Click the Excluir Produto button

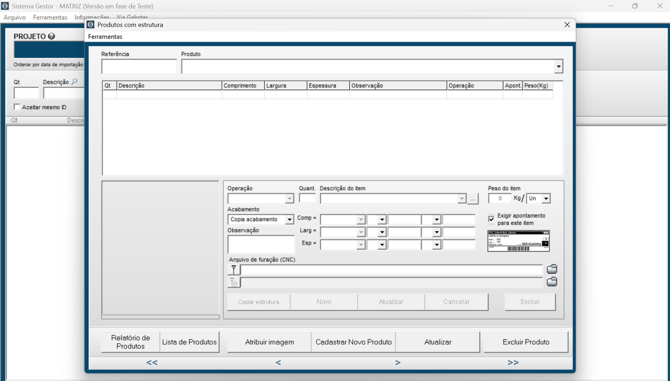(x=526, y=342)
